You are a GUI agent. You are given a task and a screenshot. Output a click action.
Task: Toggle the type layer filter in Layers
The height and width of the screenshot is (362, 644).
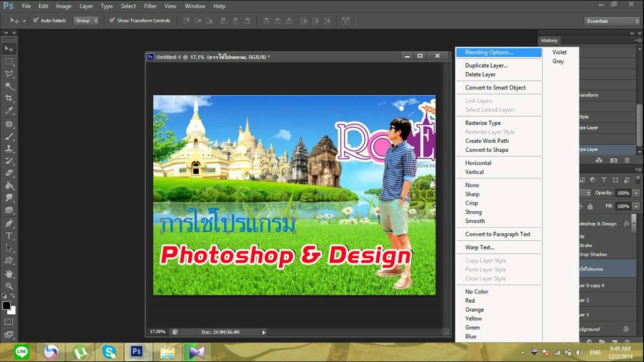coord(604,180)
